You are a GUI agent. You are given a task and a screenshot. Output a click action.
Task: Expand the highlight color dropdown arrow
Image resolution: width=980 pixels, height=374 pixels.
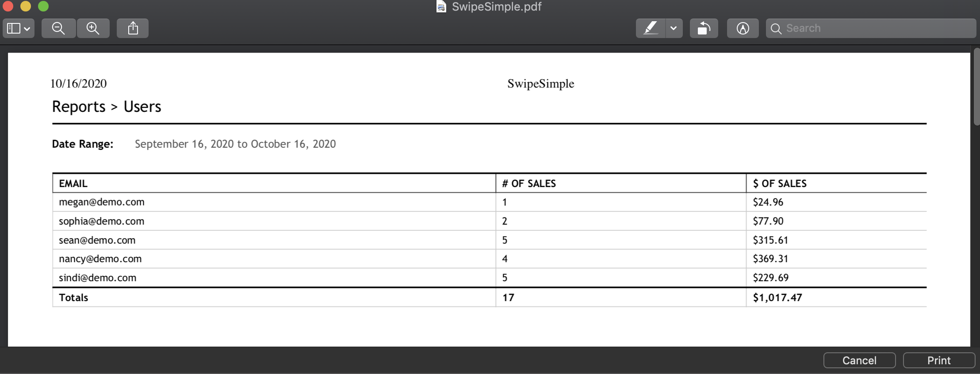point(674,28)
